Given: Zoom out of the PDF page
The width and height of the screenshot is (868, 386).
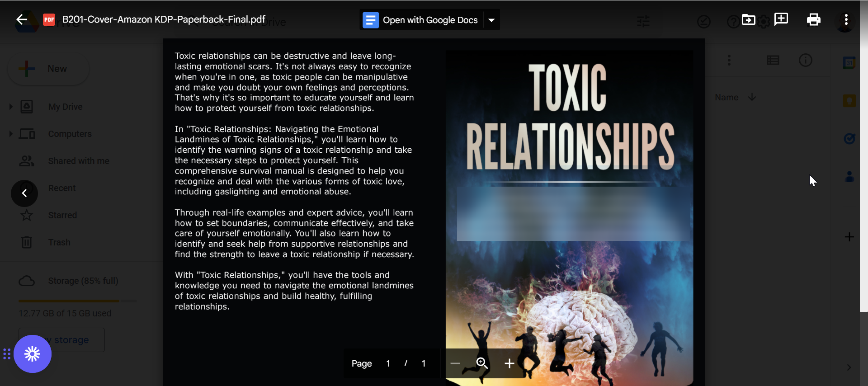Looking at the screenshot, I should point(455,363).
